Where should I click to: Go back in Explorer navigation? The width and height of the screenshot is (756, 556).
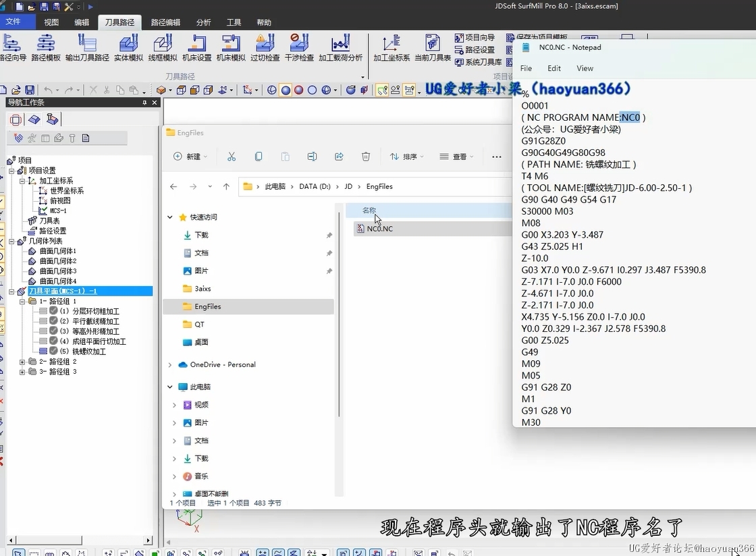(173, 186)
